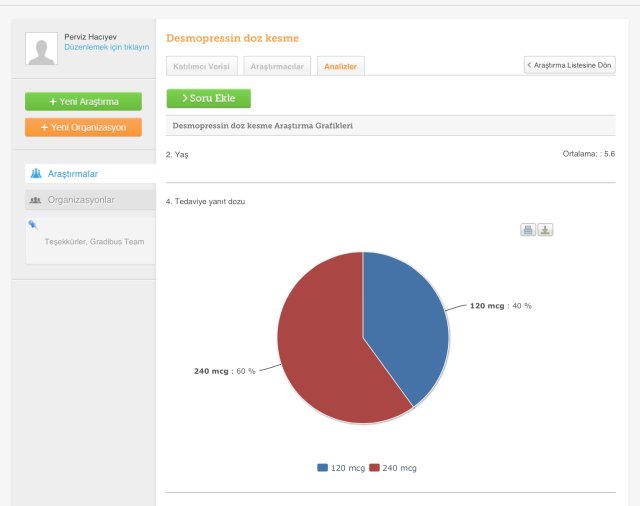Screen dimensions: 640x506
Task: Click the print chart icon
Action: point(528,230)
